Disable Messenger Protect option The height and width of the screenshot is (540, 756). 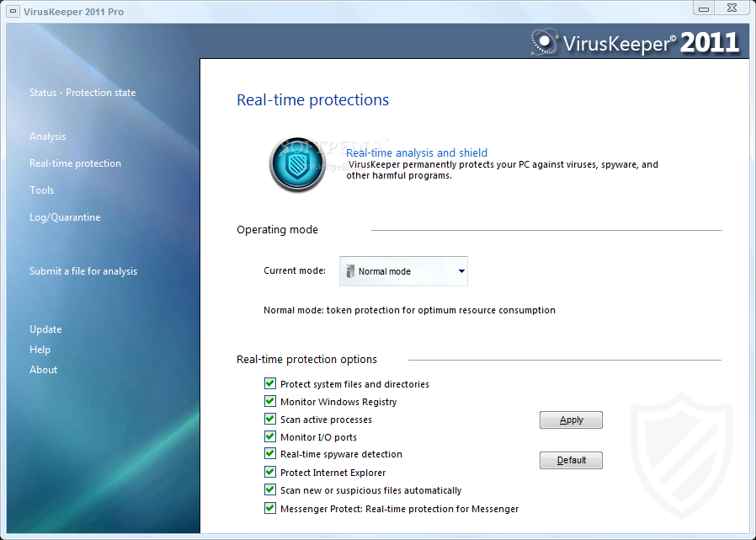click(270, 508)
